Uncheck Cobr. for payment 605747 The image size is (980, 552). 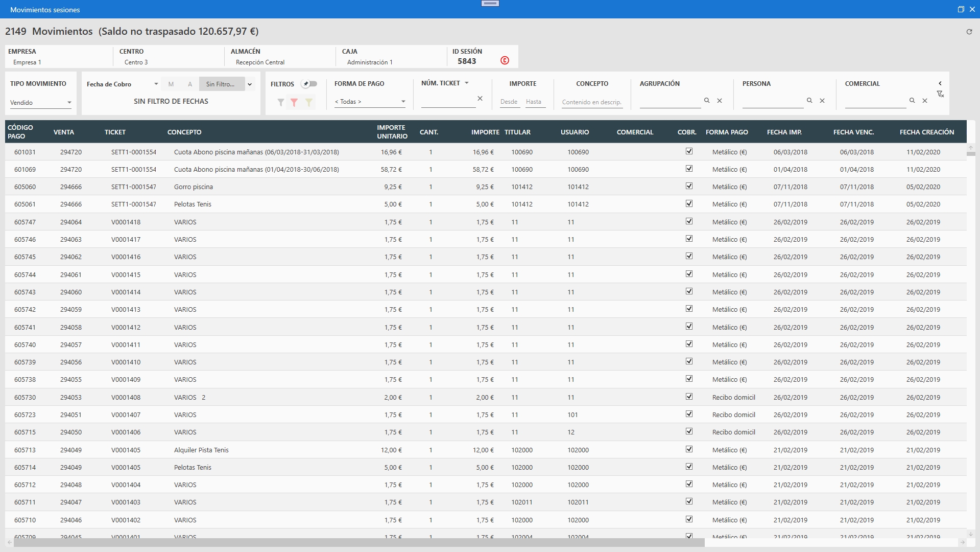pos(689,221)
